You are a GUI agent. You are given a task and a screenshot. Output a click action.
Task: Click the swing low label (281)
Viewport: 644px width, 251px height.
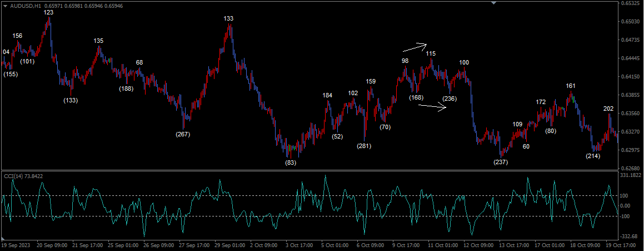point(364,146)
